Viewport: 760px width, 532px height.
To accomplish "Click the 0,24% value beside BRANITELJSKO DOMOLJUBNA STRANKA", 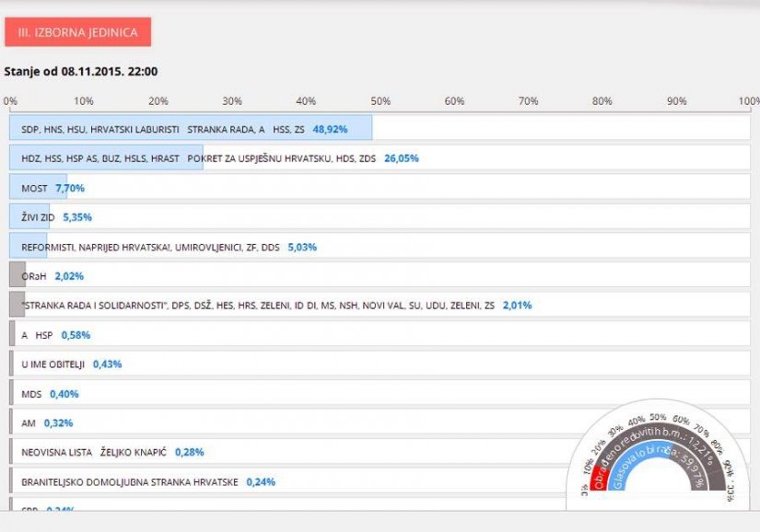I will 261,481.
